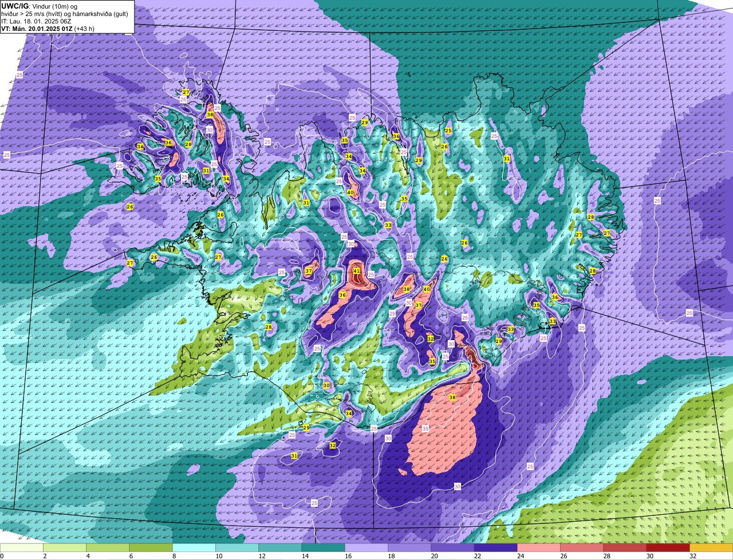Click the 10–12 m/s turquoise legend swatch
This screenshot has height=560, width=733.
click(237, 548)
